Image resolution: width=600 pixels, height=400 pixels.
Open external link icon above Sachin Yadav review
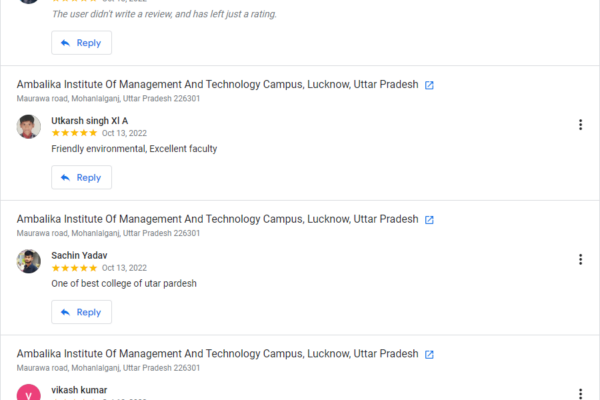pyautogui.click(x=429, y=220)
